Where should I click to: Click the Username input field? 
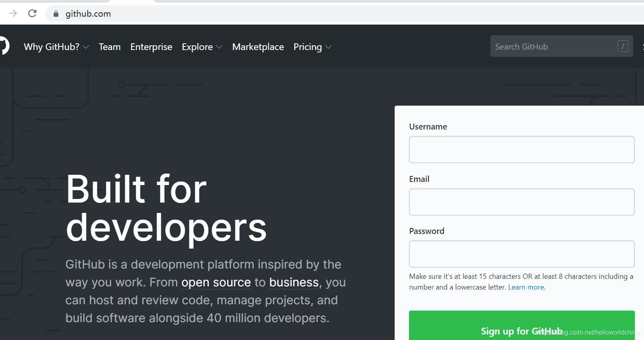(x=522, y=149)
